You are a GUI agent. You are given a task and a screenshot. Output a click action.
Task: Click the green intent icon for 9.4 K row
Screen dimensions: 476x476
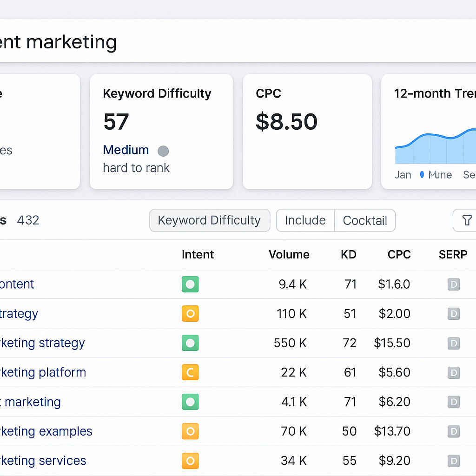pyautogui.click(x=190, y=284)
